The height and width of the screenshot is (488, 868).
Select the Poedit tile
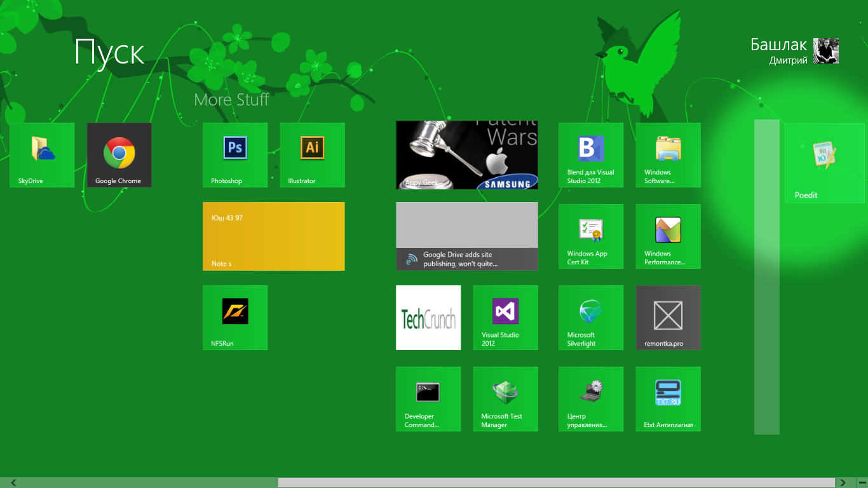click(825, 163)
